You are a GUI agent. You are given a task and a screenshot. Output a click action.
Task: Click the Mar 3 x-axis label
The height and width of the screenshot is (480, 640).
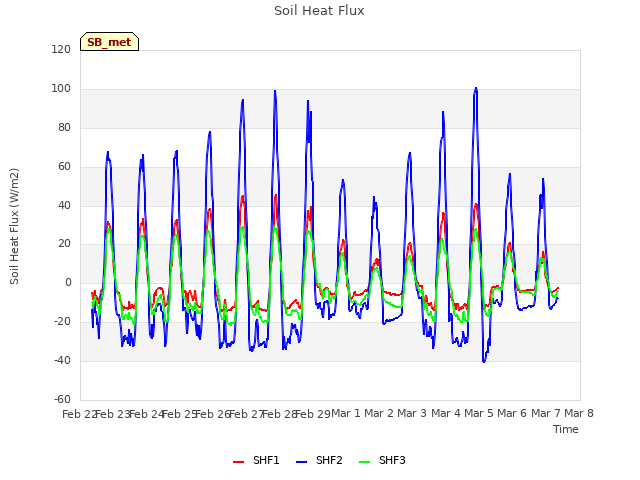pyautogui.click(x=412, y=413)
